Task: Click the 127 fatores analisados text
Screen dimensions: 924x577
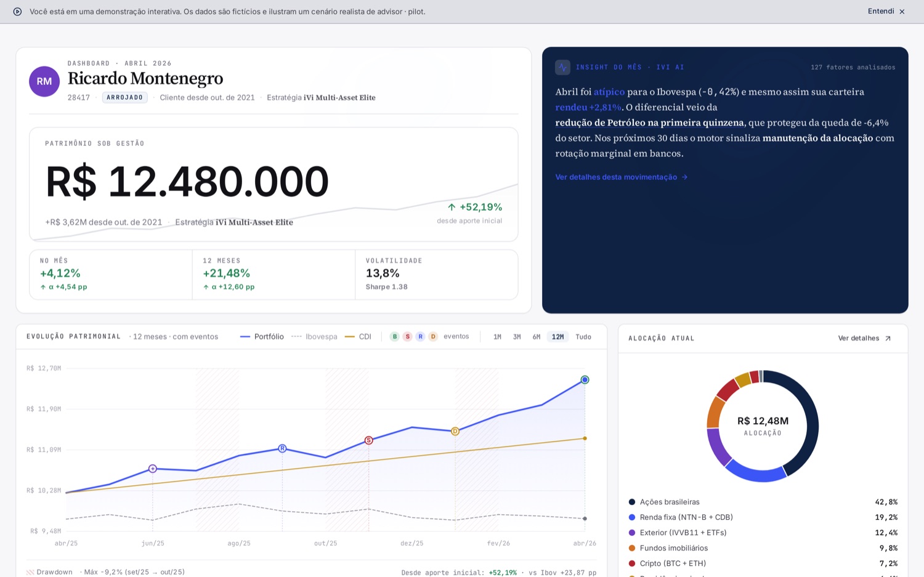Action: pyautogui.click(x=853, y=67)
